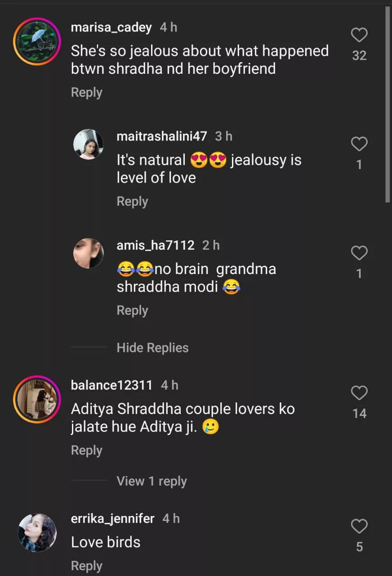
Task: Open maitrashalini47's profile picture
Action: click(x=89, y=144)
